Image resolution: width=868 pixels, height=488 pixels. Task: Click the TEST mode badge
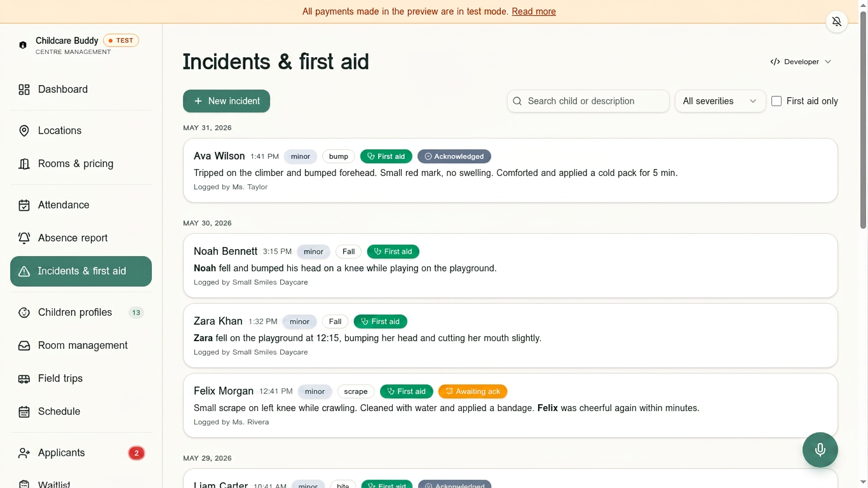[121, 40]
